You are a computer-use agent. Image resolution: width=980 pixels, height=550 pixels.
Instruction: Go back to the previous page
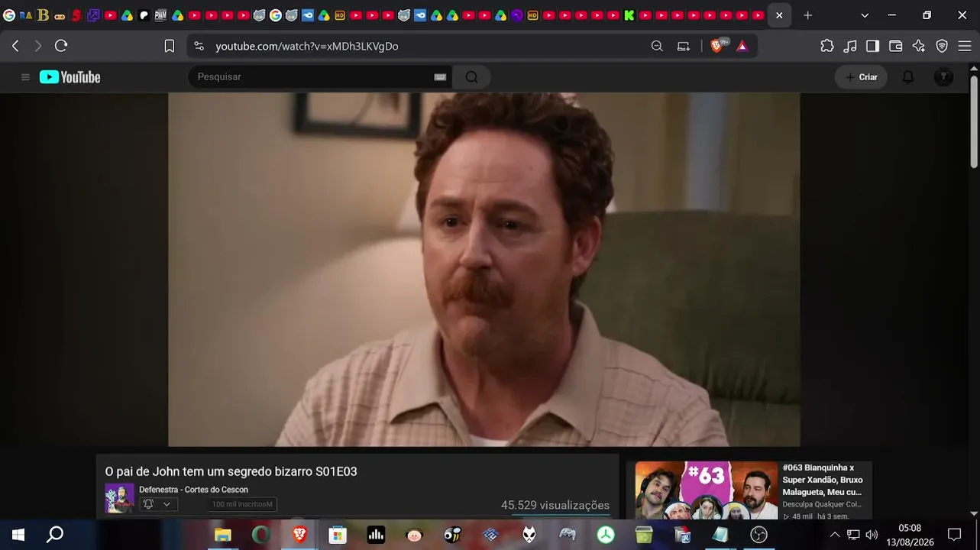coord(15,46)
